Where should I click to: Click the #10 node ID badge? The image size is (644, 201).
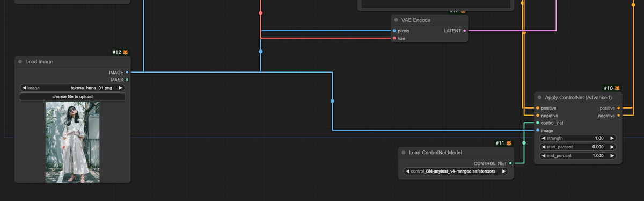tap(609, 88)
